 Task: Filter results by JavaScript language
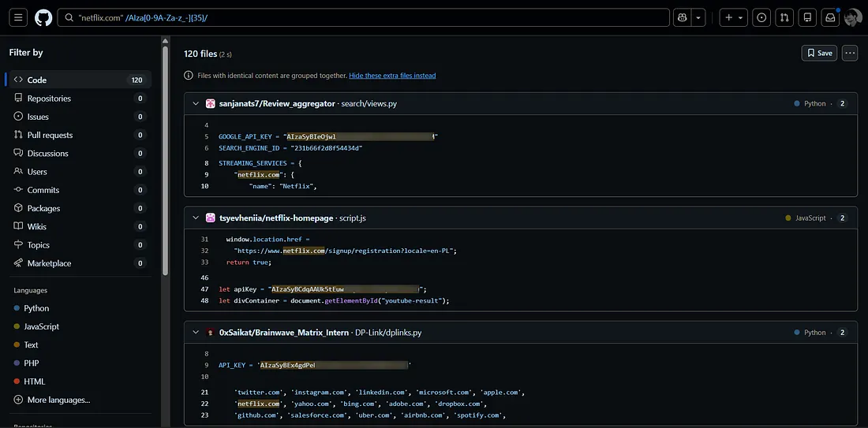tap(80, 326)
